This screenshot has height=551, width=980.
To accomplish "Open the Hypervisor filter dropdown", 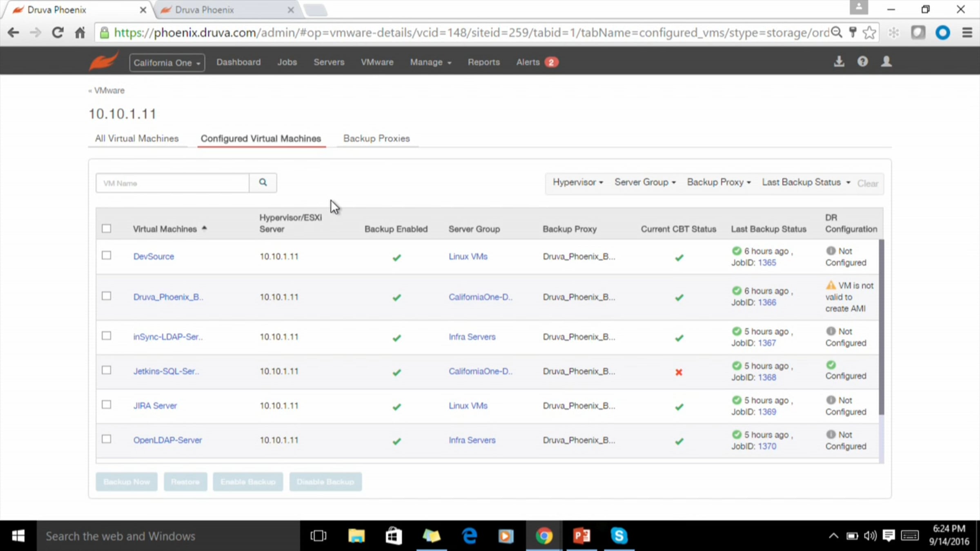I will 578,182.
